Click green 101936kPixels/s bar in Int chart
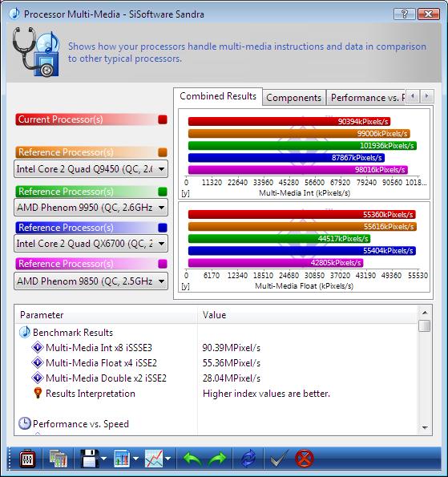Viewport: 448px width, 477px height. tap(302, 145)
